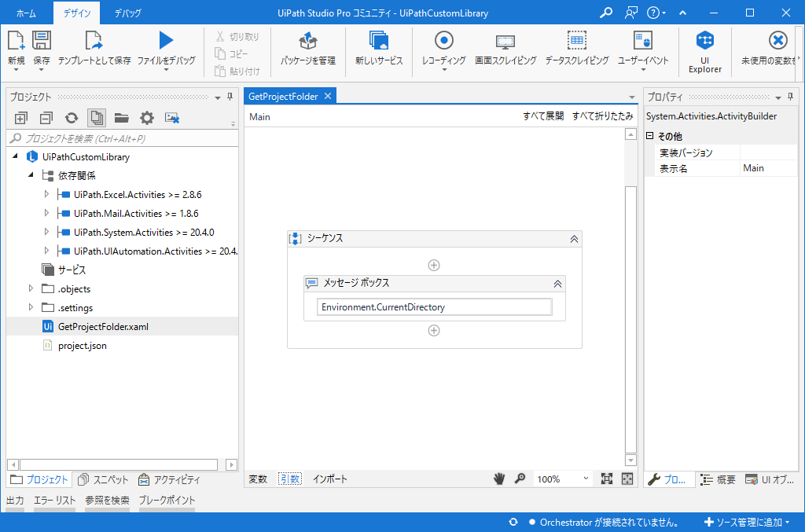
Task: Add activity above the message box
Action: (434, 266)
